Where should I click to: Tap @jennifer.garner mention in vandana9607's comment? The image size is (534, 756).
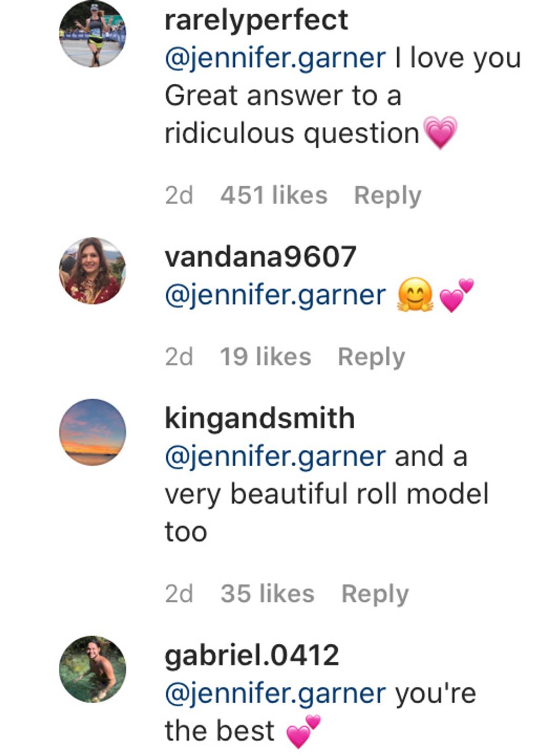275,295
